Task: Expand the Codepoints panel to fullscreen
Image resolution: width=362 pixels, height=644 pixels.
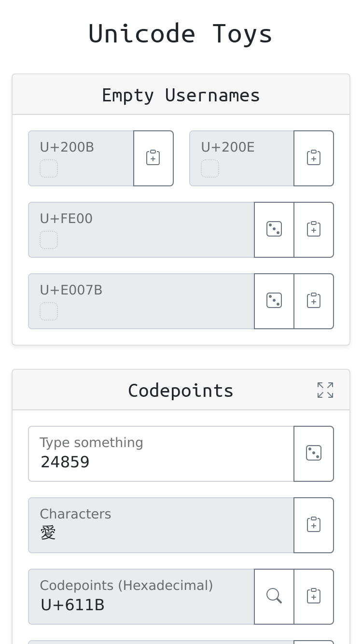Action: coord(325,390)
